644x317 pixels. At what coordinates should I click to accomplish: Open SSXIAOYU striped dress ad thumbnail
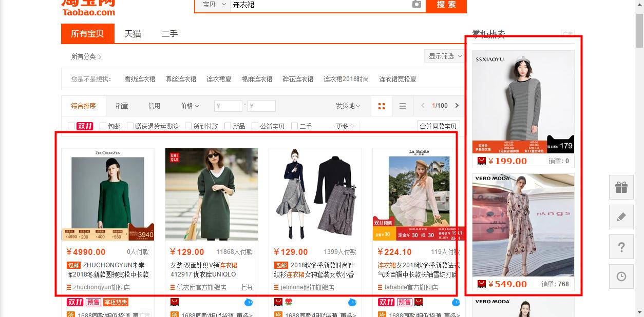(x=523, y=102)
